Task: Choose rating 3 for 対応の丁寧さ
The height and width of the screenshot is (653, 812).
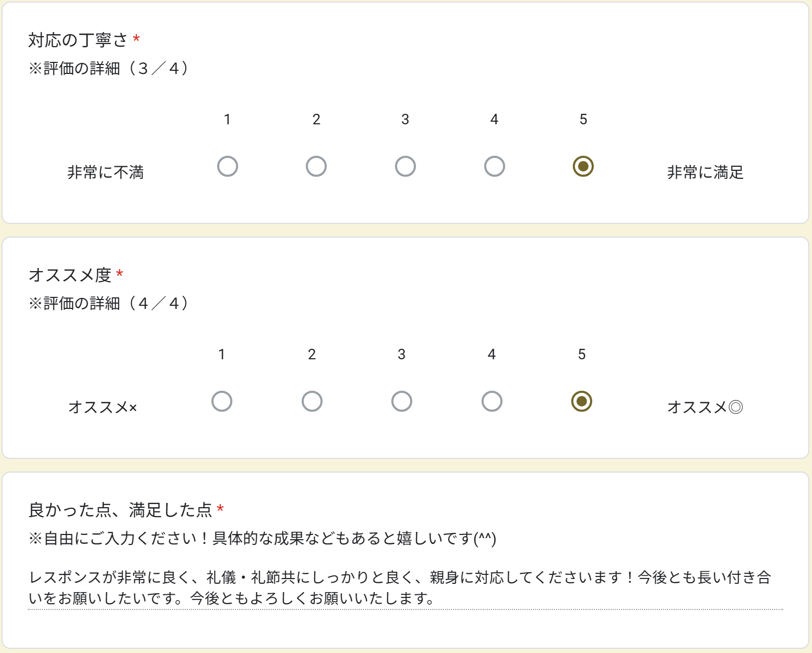Action: (405, 166)
